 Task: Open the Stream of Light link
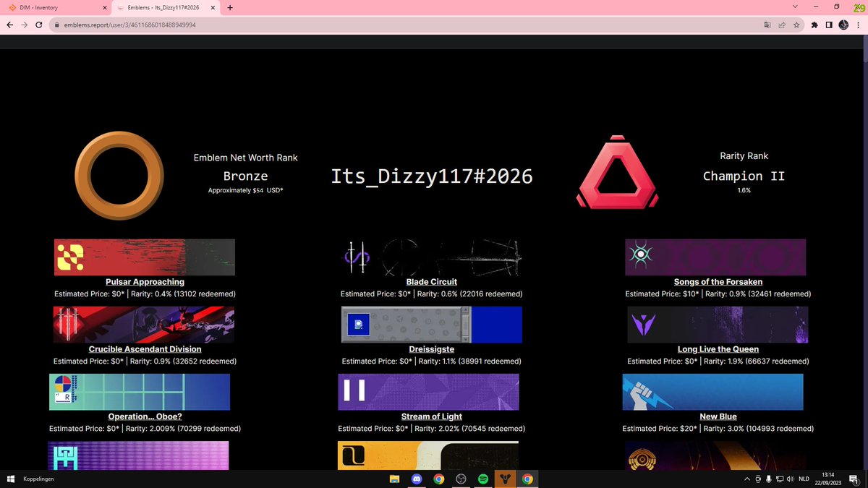tap(432, 416)
